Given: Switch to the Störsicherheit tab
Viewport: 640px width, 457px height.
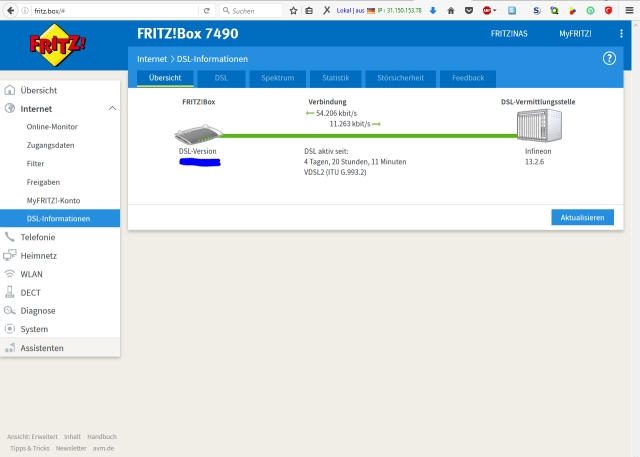Looking at the screenshot, I should (x=400, y=78).
